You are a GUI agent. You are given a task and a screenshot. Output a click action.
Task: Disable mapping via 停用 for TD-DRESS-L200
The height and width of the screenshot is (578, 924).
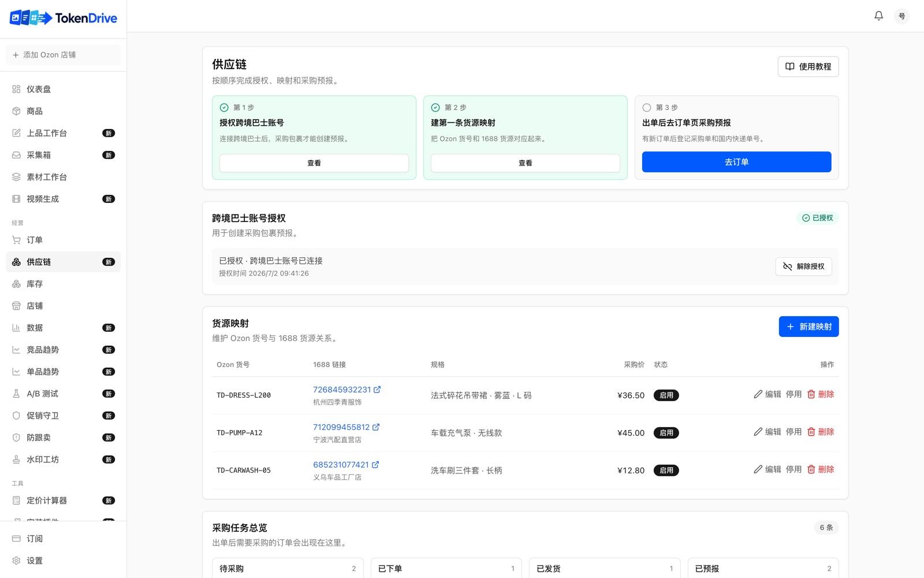pos(793,394)
